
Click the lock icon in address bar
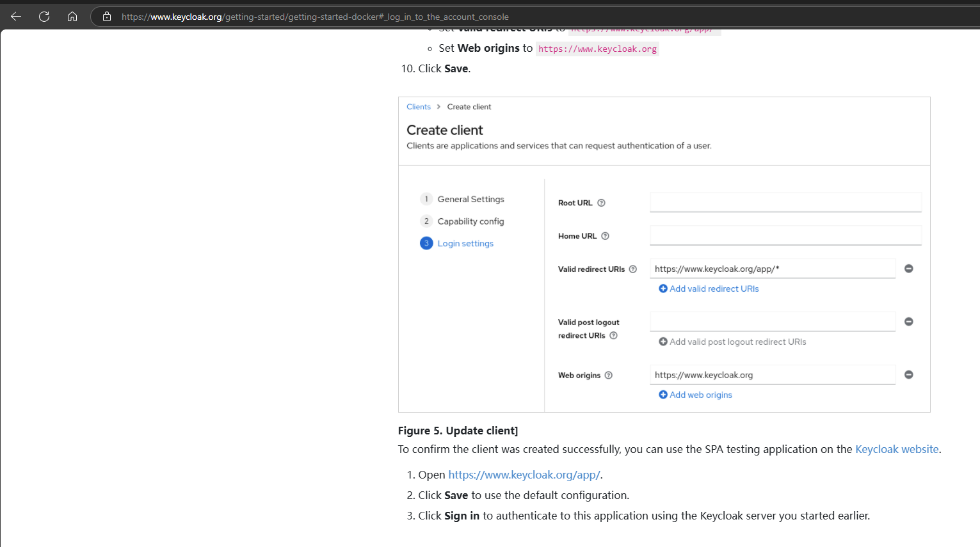click(x=107, y=17)
